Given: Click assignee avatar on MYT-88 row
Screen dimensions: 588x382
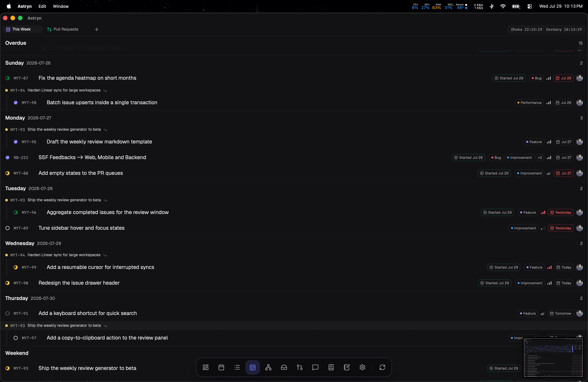Looking at the screenshot, I should pos(579,173).
